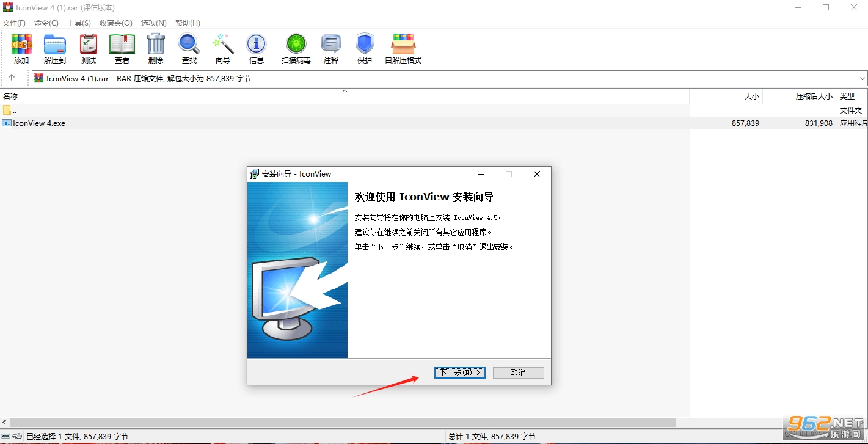This screenshot has height=444, width=868.
Task: Click 取消 button in setup wizard
Action: pos(519,373)
